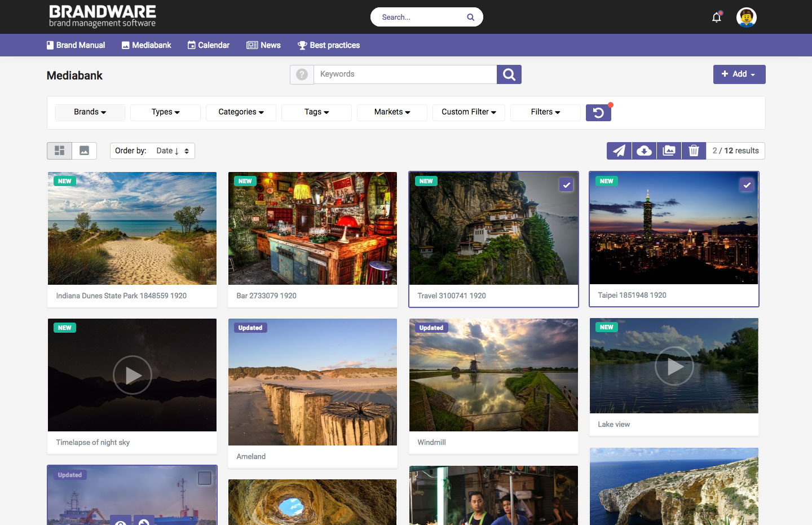Open the Custom Filter dropdown
Screen dimensions: 812x525
pyautogui.click(x=469, y=112)
